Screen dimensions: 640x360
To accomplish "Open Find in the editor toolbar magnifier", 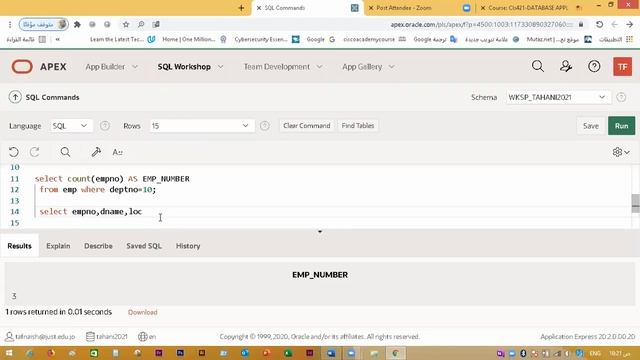I will tap(65, 152).
